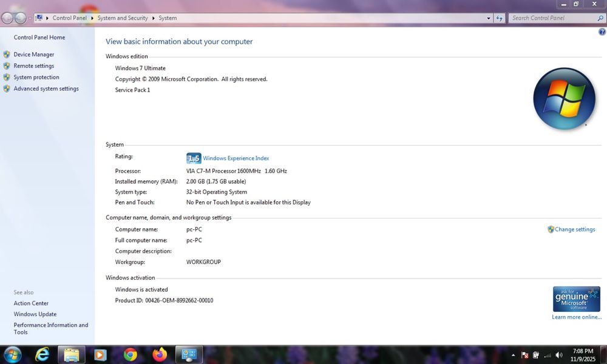Click the Back navigation button
607x364 pixels.
point(7,18)
